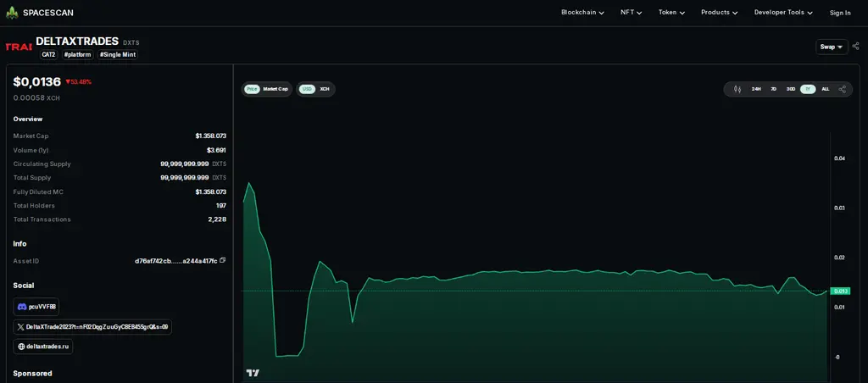Viewport: 868px width, 383px height.
Task: Click the SPACESCAN brand name
Action: tap(48, 12)
